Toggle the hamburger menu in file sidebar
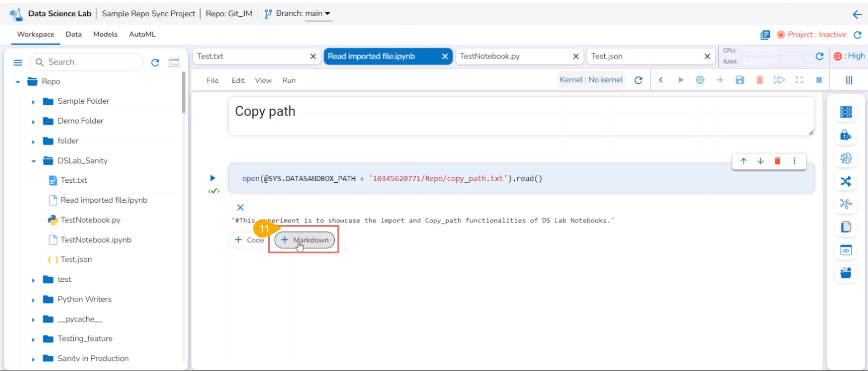The image size is (868, 371). [18, 62]
